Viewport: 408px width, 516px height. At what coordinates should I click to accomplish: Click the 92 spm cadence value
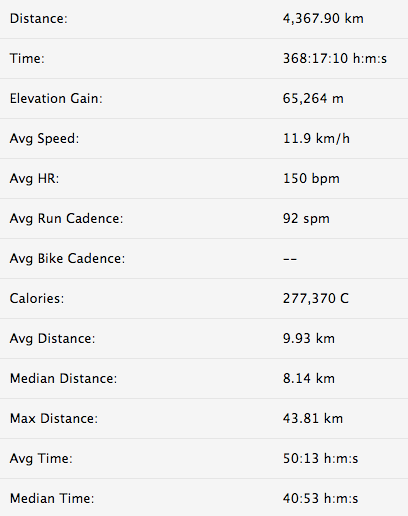click(306, 219)
